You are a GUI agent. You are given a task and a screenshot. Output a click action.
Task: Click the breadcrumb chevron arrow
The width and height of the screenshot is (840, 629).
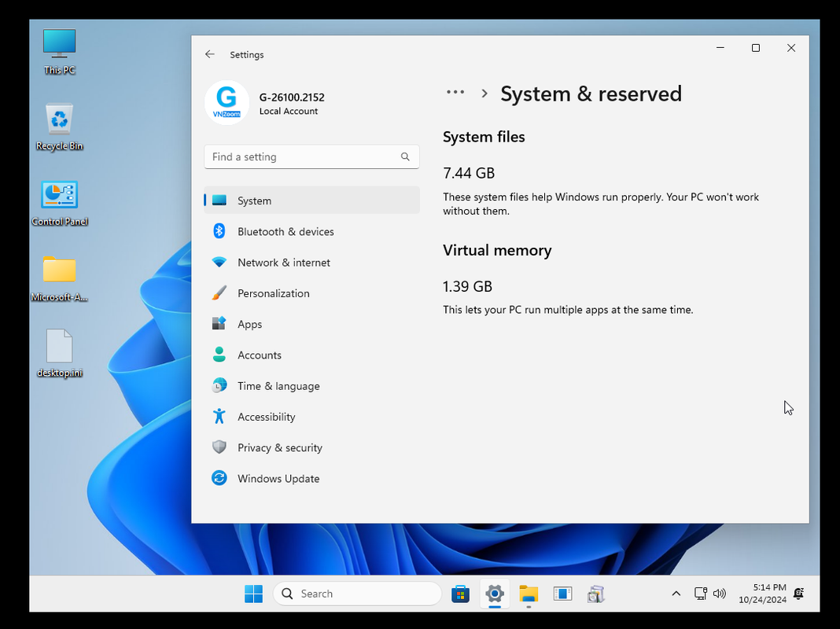click(x=484, y=94)
